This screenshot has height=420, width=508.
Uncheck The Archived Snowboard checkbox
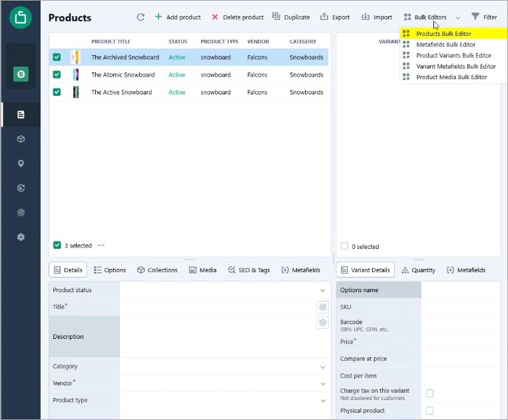click(57, 57)
